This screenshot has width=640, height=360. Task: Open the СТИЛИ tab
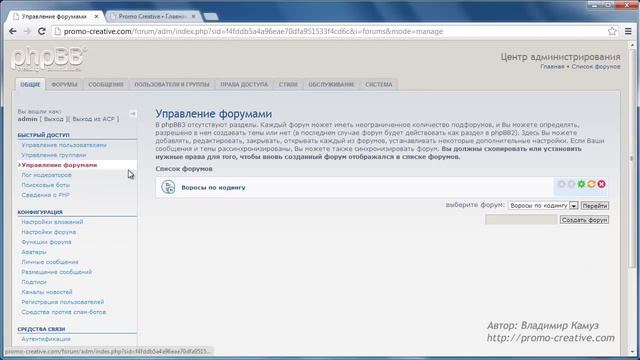(288, 84)
